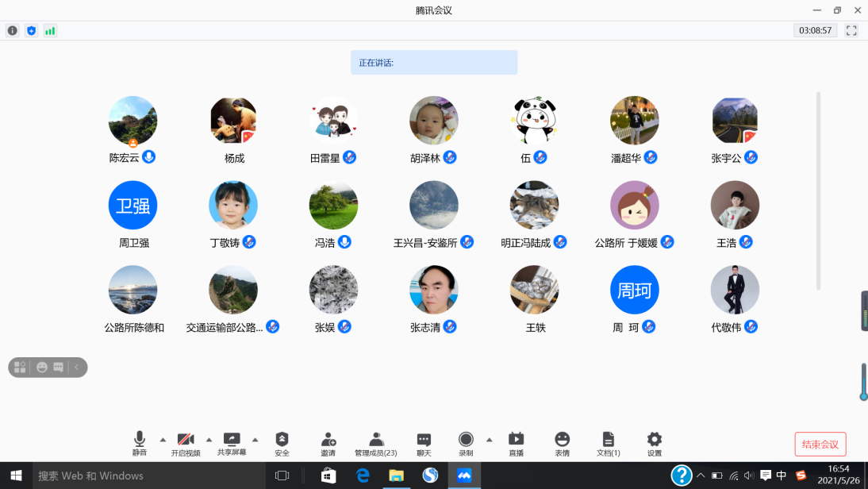This screenshot has height=489, width=868.
Task: Click the participant name 王轶
Action: [536, 328]
